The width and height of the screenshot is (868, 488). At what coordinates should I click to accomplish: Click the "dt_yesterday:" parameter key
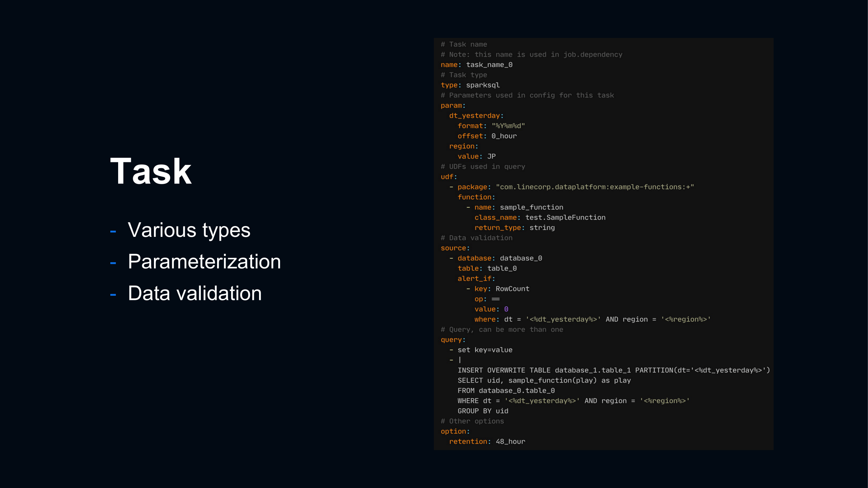476,115
